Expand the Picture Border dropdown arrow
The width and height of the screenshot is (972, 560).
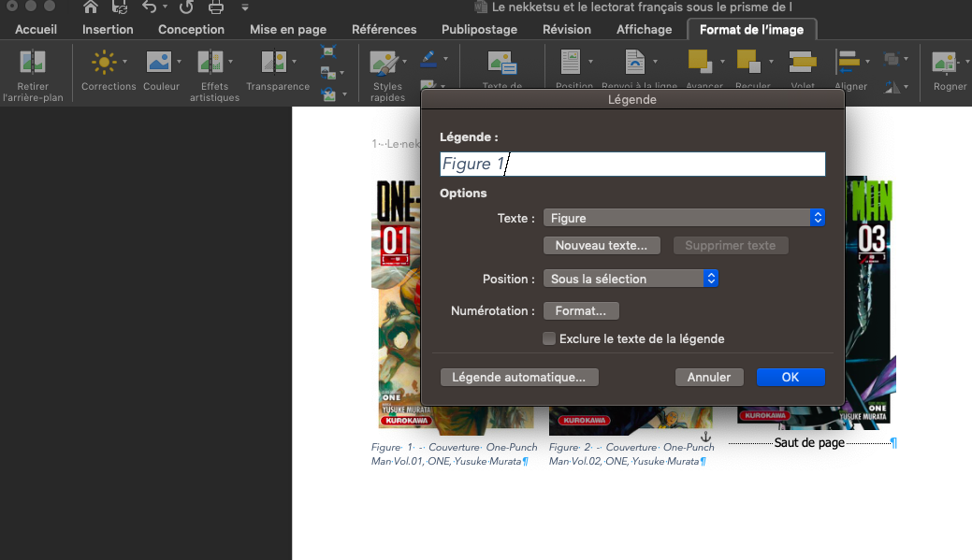point(445,59)
